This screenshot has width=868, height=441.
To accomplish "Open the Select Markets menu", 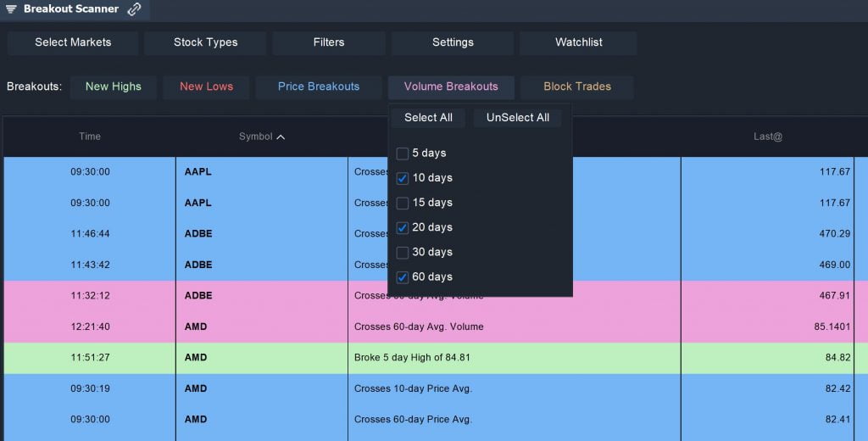I will tap(73, 42).
